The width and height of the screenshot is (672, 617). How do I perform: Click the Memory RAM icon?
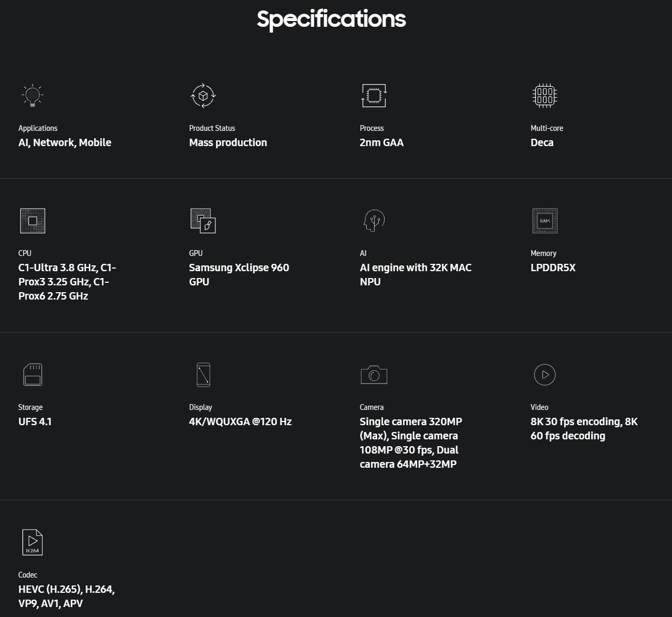pyautogui.click(x=544, y=221)
